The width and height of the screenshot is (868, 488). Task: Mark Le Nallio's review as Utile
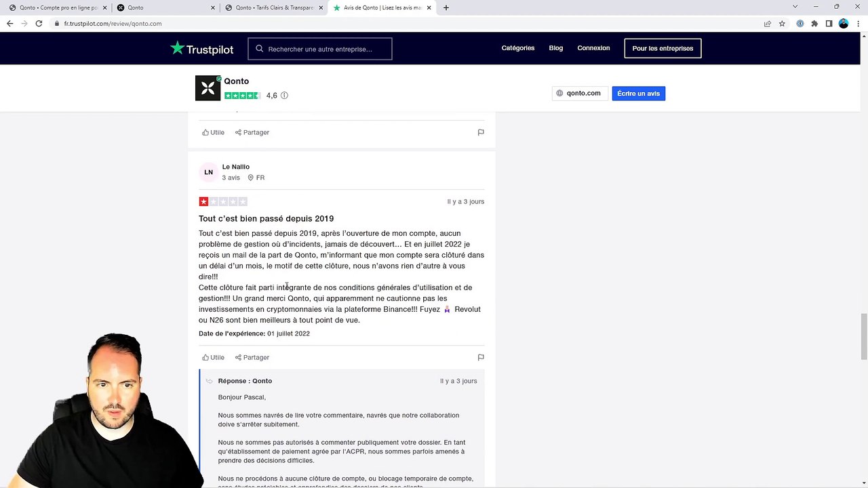213,357
